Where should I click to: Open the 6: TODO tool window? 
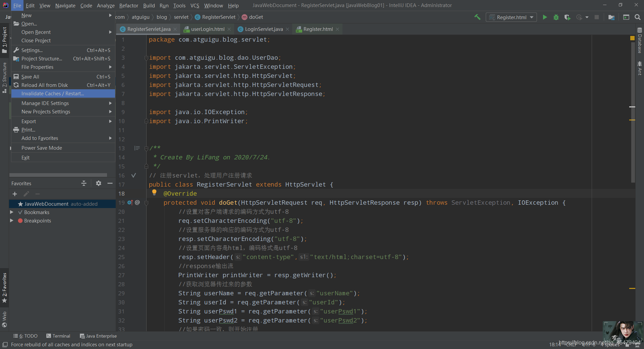pyautogui.click(x=25, y=336)
